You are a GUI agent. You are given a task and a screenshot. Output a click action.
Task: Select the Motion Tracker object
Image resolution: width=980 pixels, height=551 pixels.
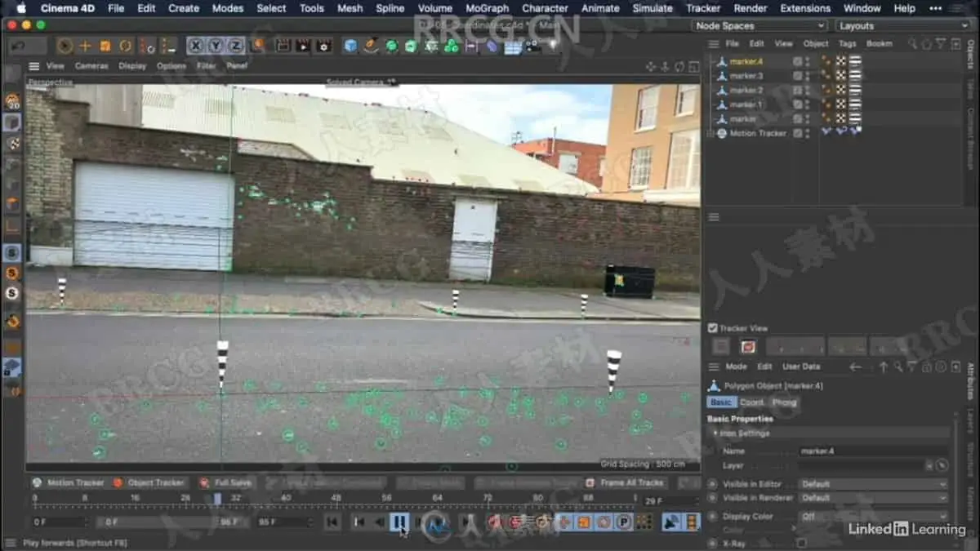pos(758,133)
